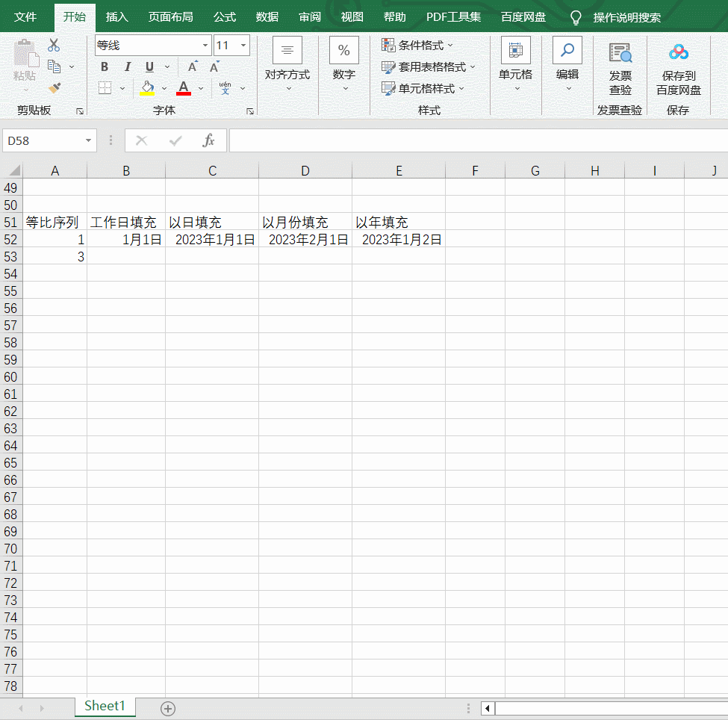Apply red font color A
This screenshot has width=728, height=720.
[x=184, y=88]
